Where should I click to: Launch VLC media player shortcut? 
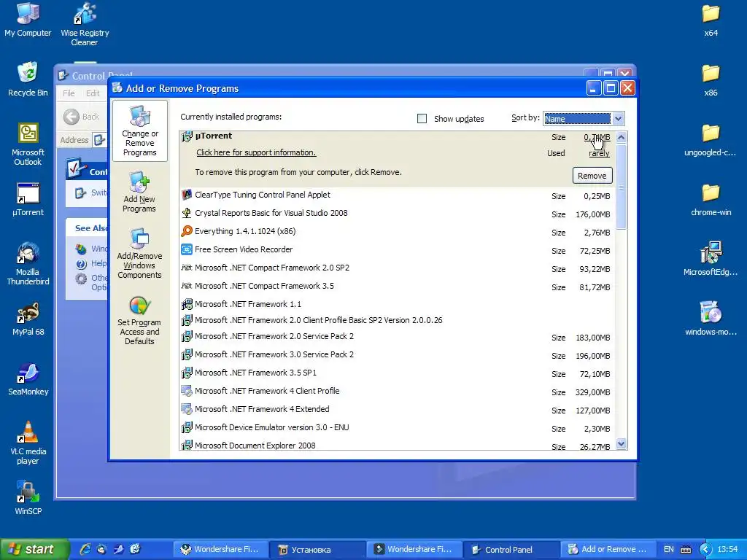[28, 443]
